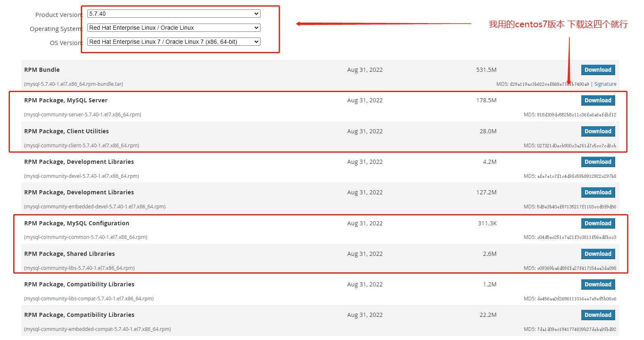Click the 311.3K size of MySQL Configuration

[x=487, y=223]
